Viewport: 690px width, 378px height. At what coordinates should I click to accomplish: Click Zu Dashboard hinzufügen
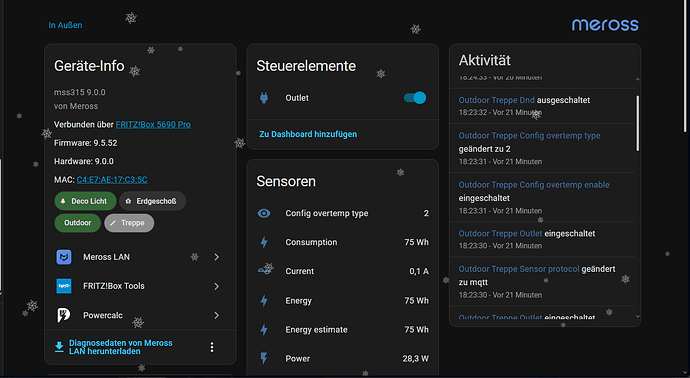[308, 134]
